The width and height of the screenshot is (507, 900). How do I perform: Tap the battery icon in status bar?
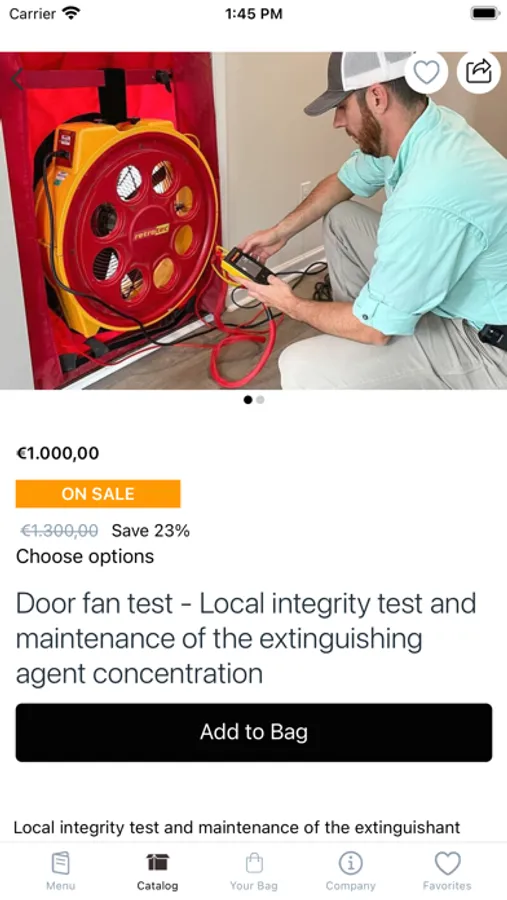pyautogui.click(x=485, y=13)
